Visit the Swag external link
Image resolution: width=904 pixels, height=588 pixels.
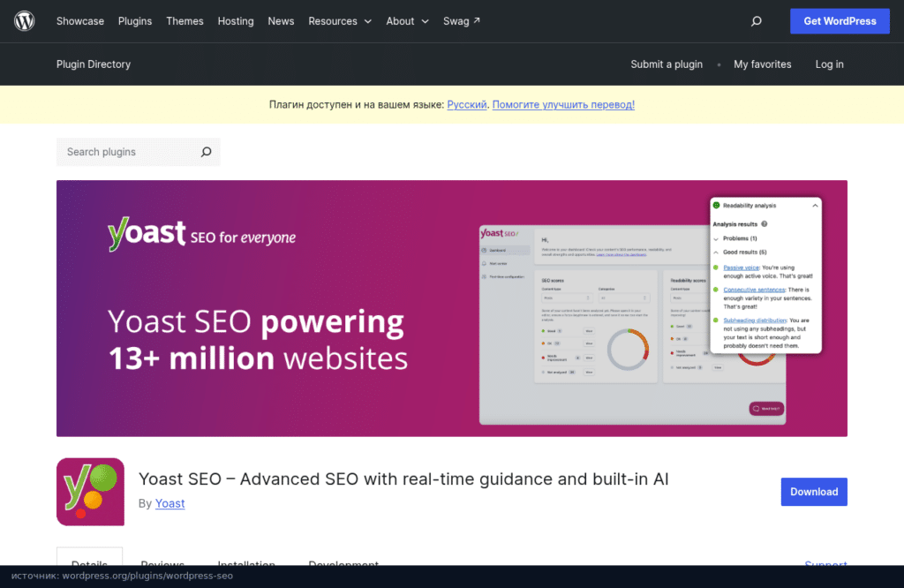point(461,21)
